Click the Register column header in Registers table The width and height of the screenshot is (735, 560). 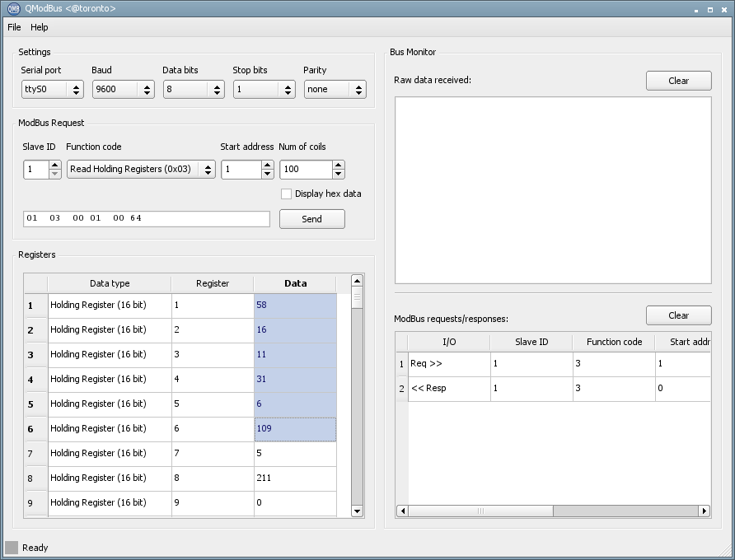pos(213,283)
